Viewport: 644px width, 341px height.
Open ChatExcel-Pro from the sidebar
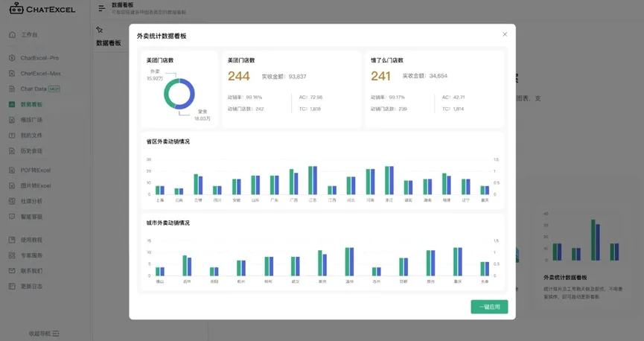point(39,58)
